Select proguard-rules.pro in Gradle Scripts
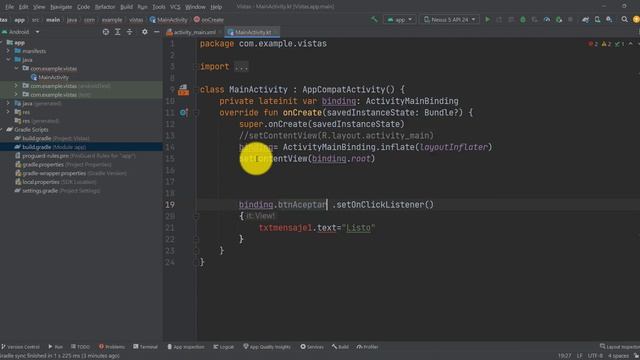 (75, 156)
